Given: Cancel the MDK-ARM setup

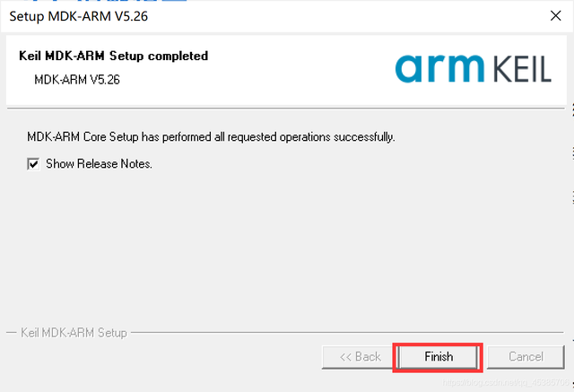Looking at the screenshot, I should [x=526, y=357].
